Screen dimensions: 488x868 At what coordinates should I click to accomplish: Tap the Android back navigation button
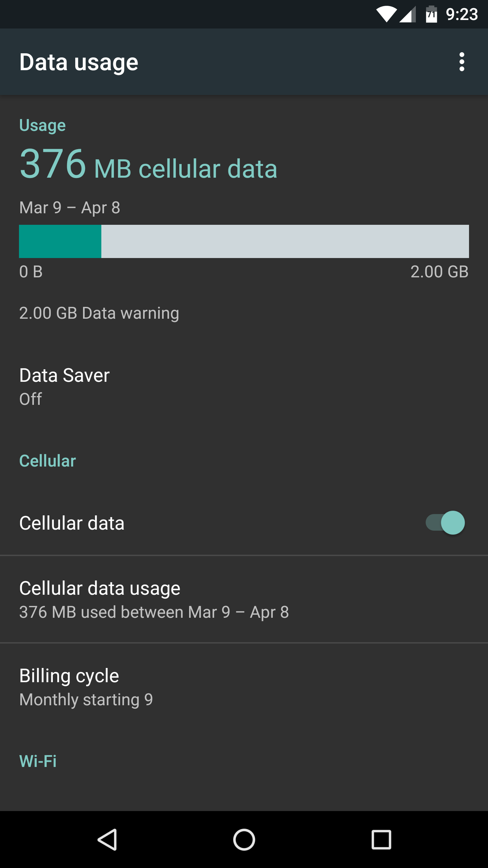coord(108,840)
